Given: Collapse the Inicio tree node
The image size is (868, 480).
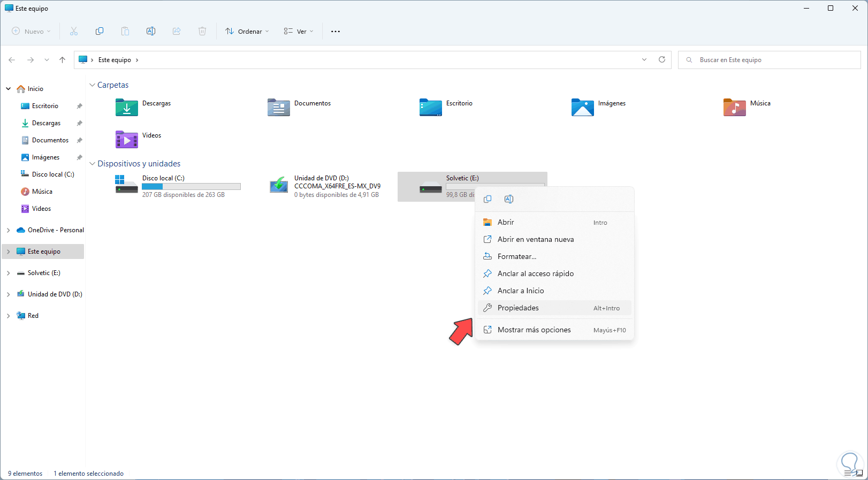Looking at the screenshot, I should tap(9, 89).
